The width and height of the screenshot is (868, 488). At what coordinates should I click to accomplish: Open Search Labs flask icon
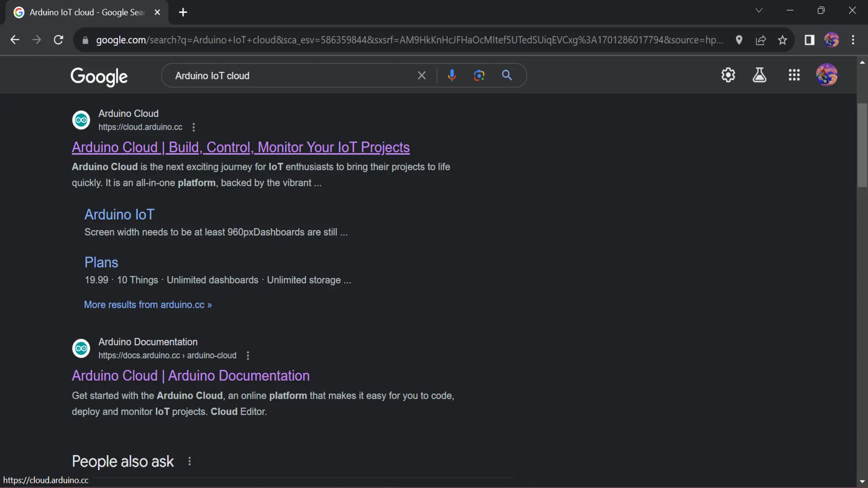[759, 75]
